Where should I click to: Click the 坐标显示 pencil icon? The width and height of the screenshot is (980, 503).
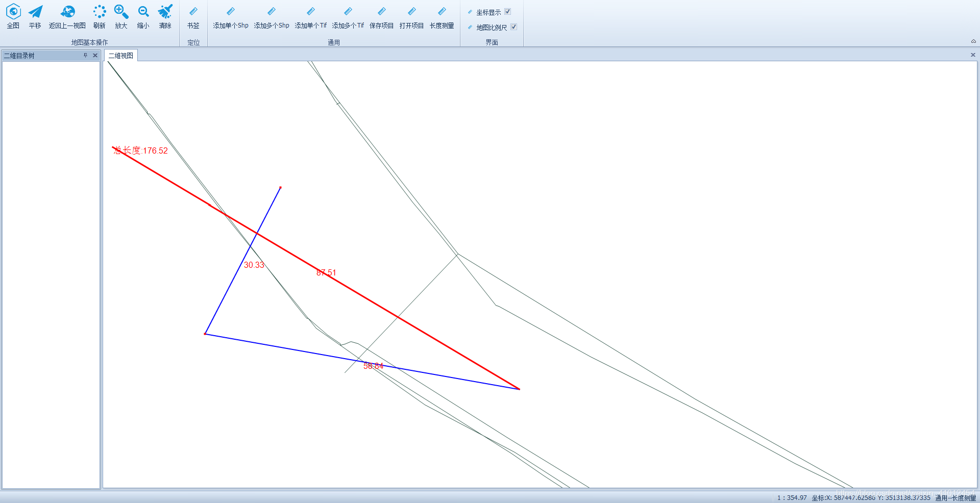pos(470,12)
